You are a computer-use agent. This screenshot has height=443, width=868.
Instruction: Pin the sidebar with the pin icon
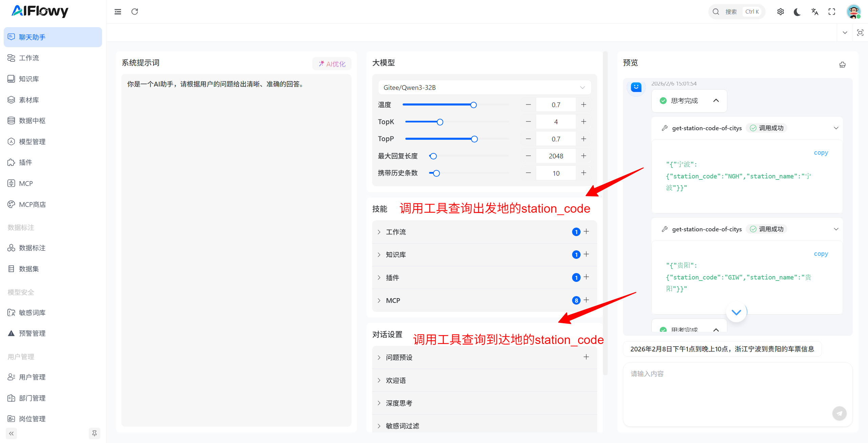[94, 433]
